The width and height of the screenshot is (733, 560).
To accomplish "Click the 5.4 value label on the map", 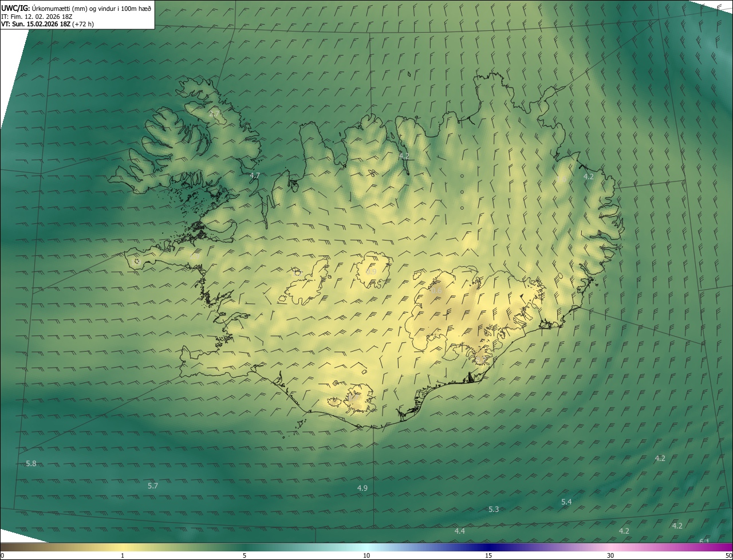I will click(x=566, y=502).
